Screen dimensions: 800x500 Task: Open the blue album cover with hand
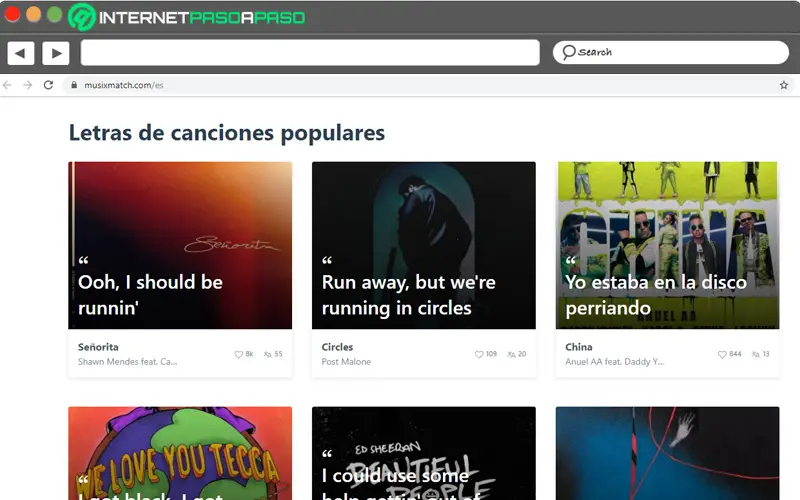point(667,453)
